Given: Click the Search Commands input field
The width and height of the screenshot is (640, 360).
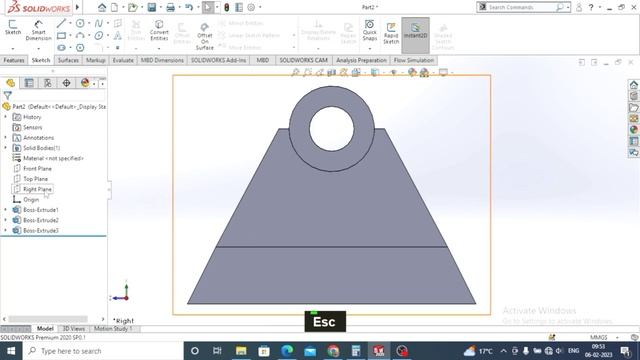Looking at the screenshot, I should 521,7.
